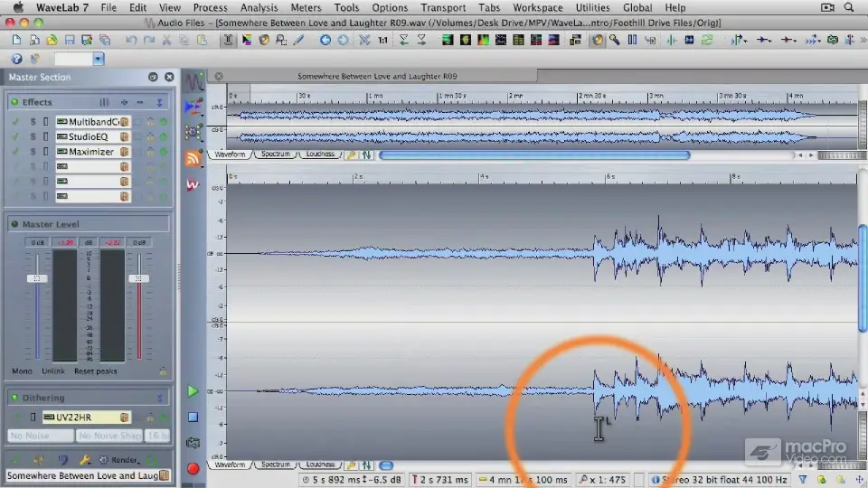Click the left master level fader handle
Image resolution: width=868 pixels, height=488 pixels.
[x=37, y=278]
